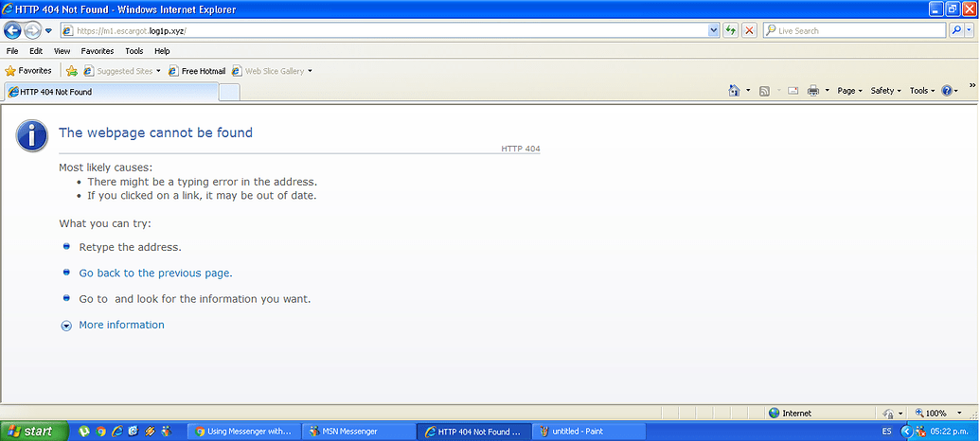
Task: Open the Safety command bar menu
Action: coord(886,91)
